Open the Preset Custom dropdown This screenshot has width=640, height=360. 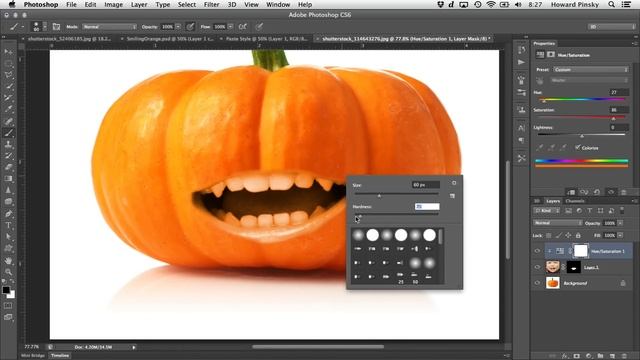click(x=590, y=70)
